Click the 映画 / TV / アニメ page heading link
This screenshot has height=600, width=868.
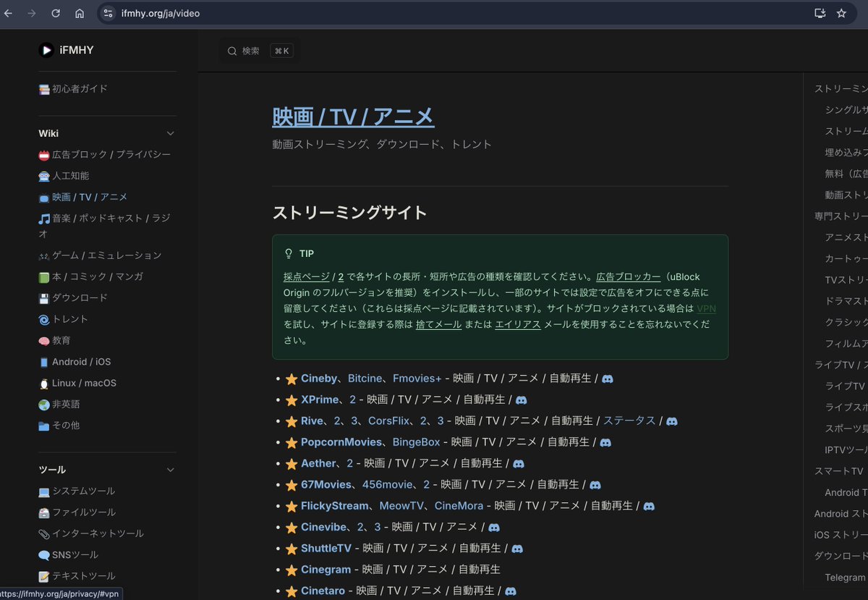pos(353,117)
